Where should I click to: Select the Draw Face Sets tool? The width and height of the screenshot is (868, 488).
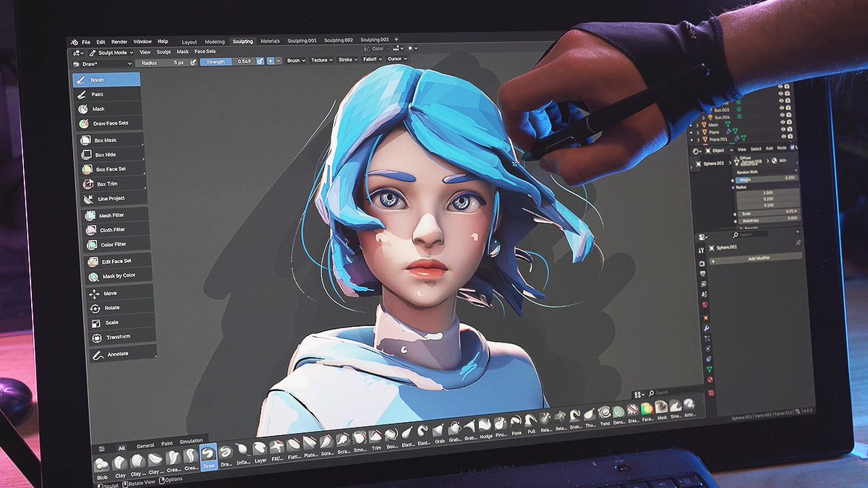click(x=109, y=123)
